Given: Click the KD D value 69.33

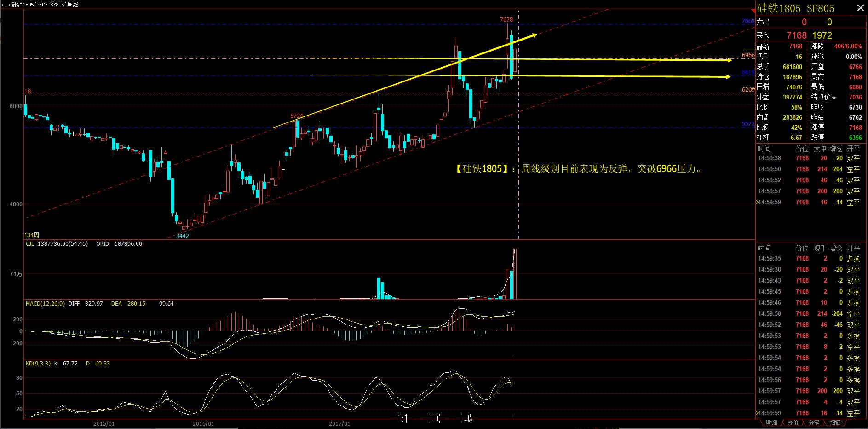Looking at the screenshot, I should click(x=102, y=364).
